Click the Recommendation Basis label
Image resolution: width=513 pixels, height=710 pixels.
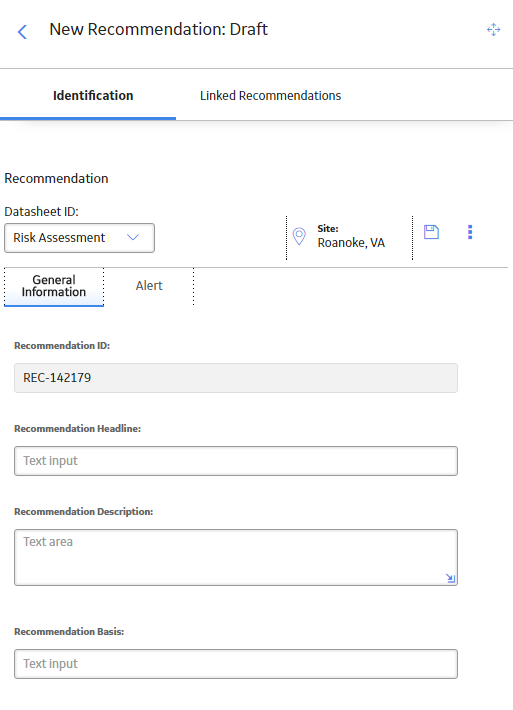point(69,631)
